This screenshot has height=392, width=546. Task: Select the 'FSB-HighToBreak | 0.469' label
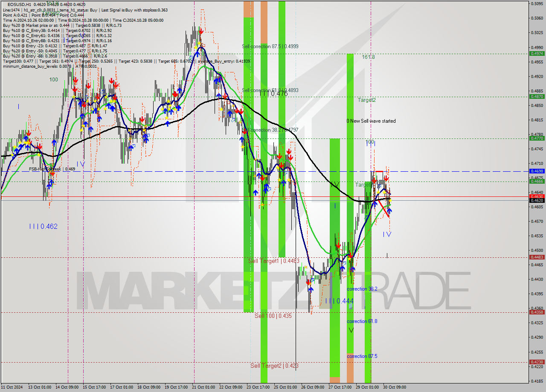pyautogui.click(x=52, y=169)
